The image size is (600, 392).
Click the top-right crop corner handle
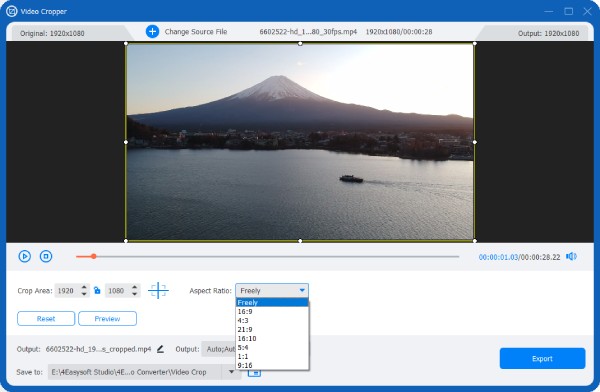[x=474, y=43]
